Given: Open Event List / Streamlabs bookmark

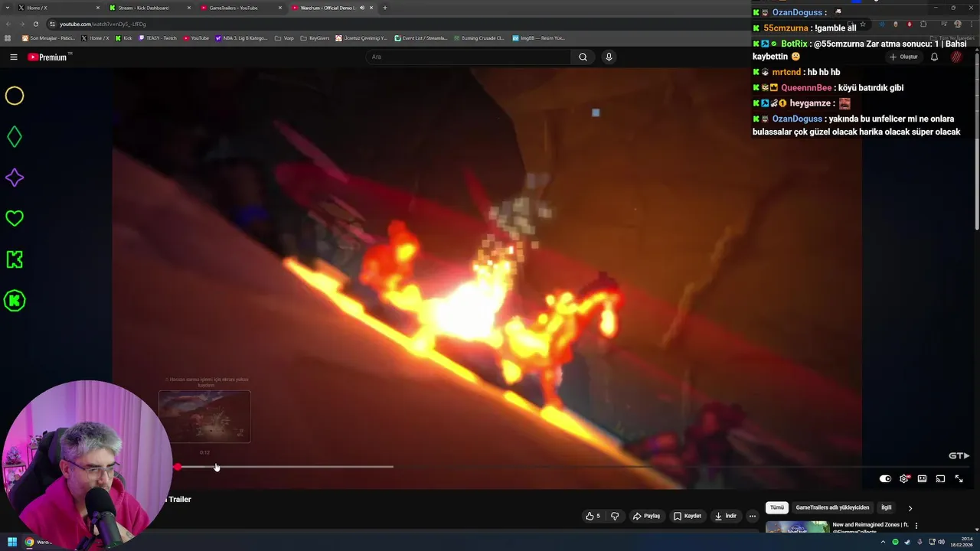Looking at the screenshot, I should pos(421,37).
